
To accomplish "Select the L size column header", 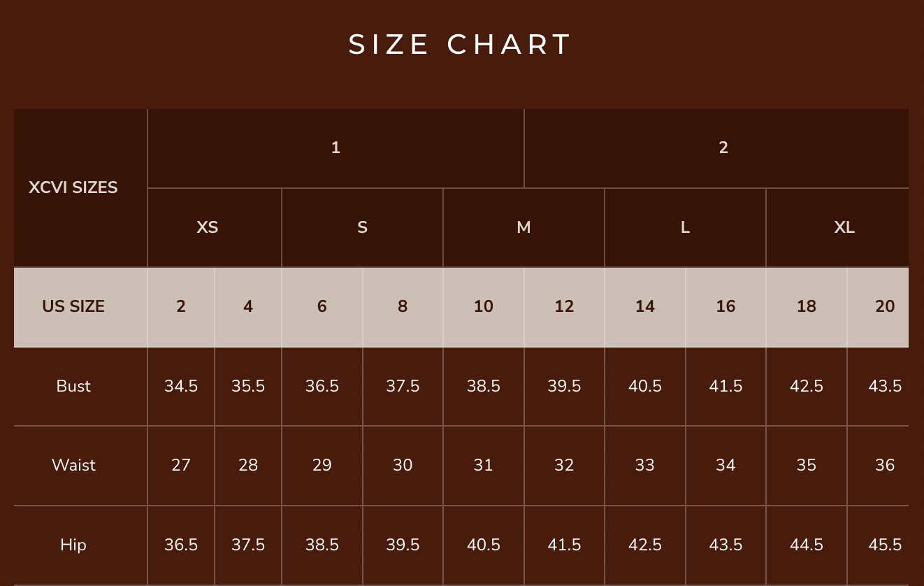I will coord(685,227).
